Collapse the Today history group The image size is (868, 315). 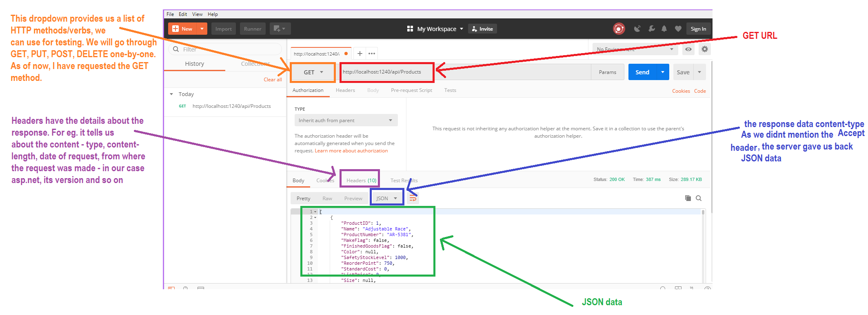point(171,94)
